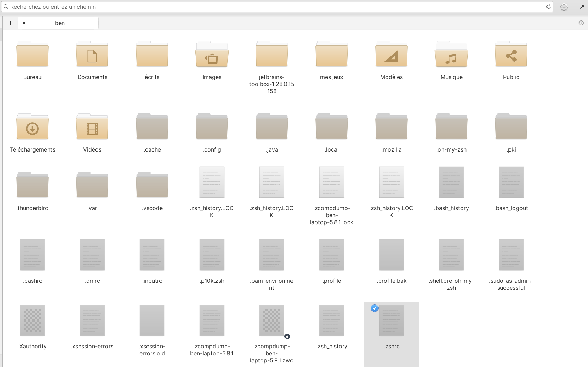Select the écrits folder
The height and width of the screenshot is (367, 588).
(x=152, y=54)
